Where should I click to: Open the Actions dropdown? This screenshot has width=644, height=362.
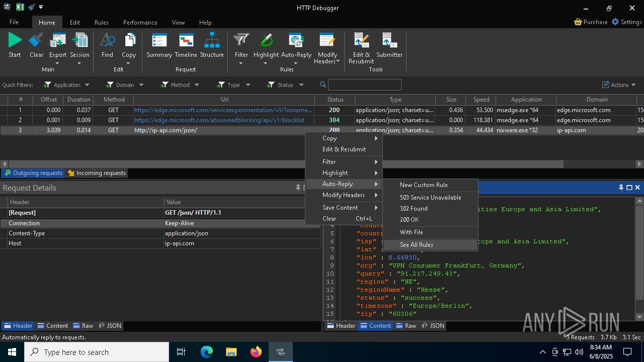(619, 85)
